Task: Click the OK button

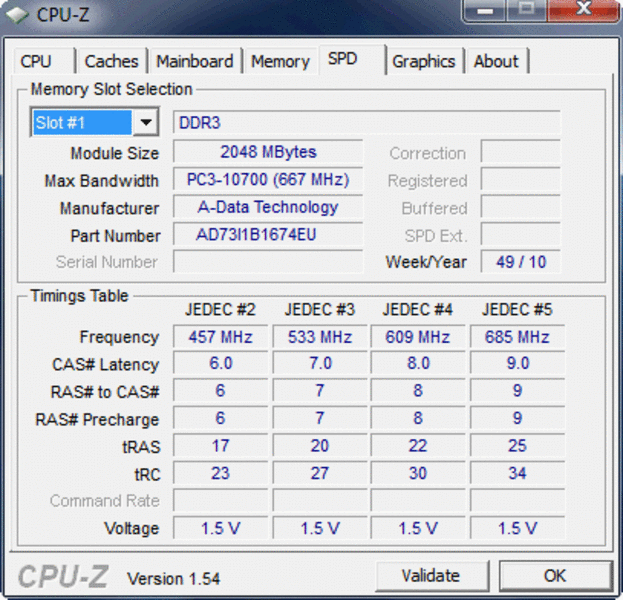Action: (x=555, y=576)
